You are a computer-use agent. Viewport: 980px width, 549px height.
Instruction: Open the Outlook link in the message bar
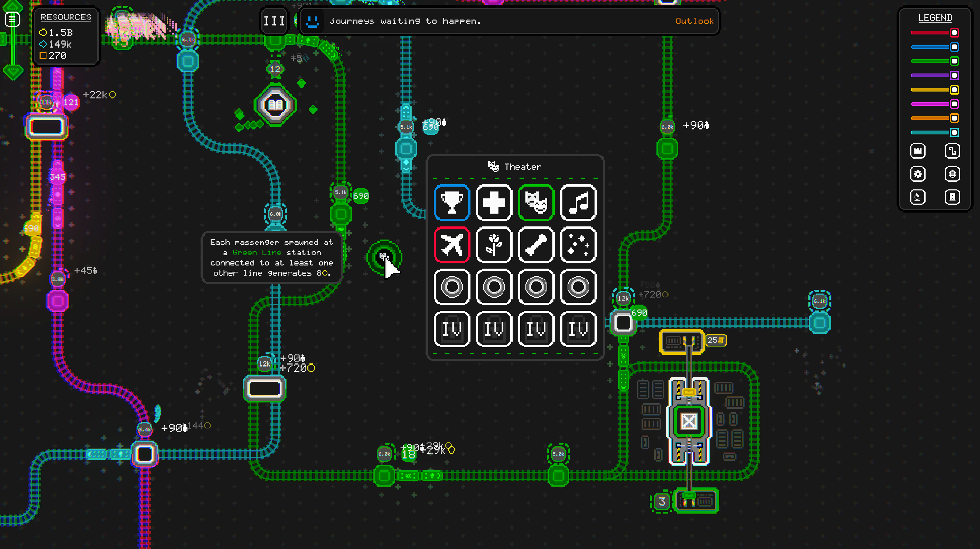(694, 21)
